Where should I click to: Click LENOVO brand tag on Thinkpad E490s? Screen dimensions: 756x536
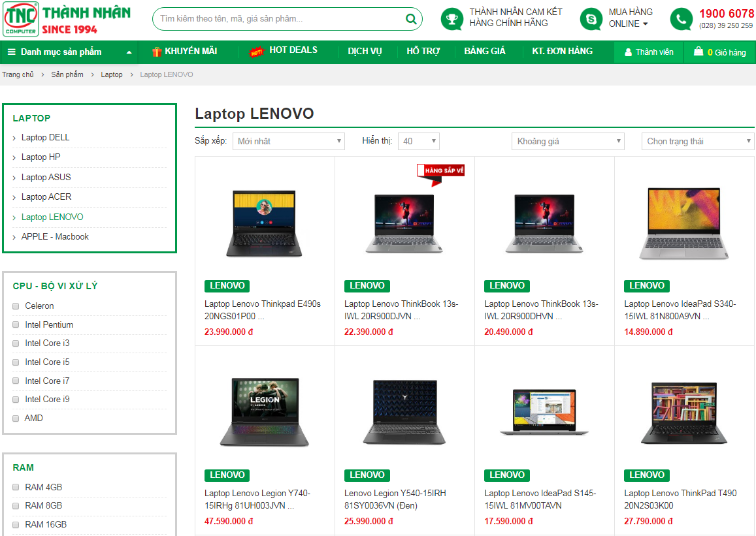point(227,285)
